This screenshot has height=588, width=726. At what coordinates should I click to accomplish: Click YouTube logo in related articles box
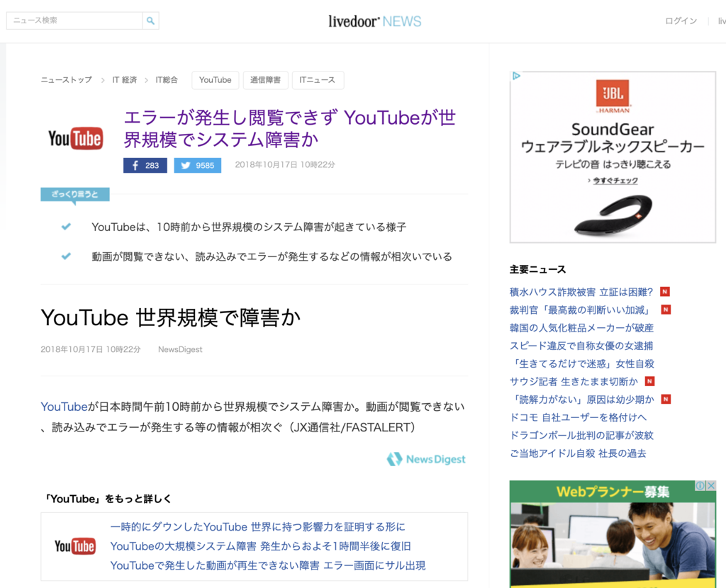[75, 546]
